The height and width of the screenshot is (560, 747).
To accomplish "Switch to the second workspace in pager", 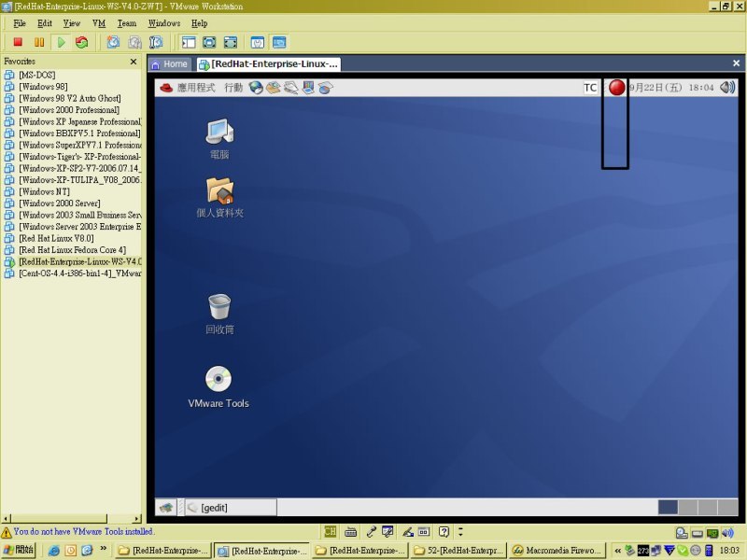I will click(x=688, y=507).
